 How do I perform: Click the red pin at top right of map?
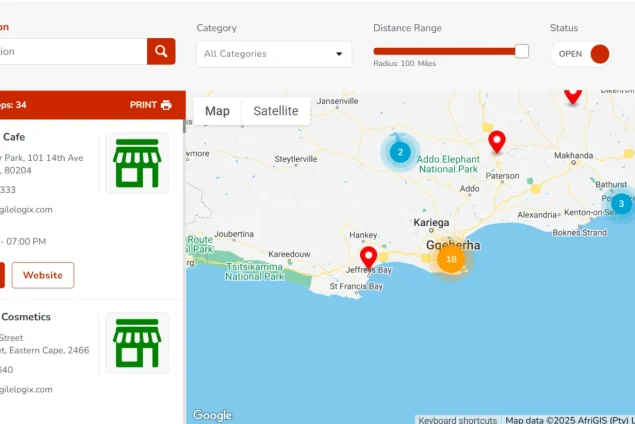(573, 95)
